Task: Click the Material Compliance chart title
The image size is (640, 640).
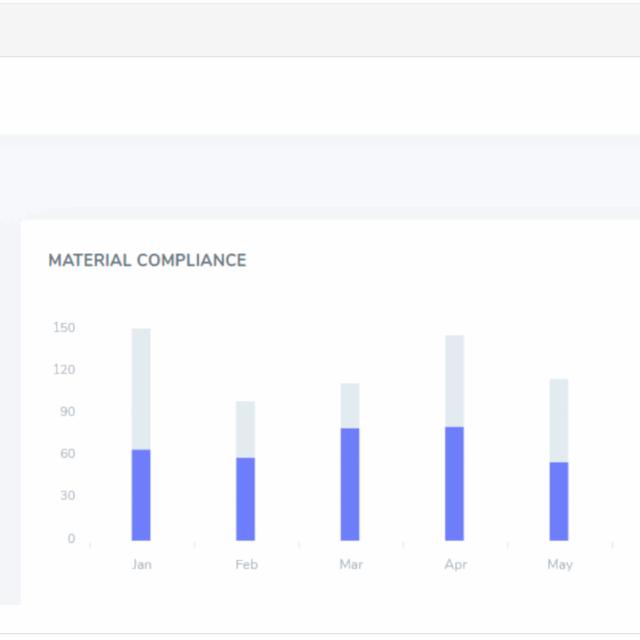Action: coord(147,260)
